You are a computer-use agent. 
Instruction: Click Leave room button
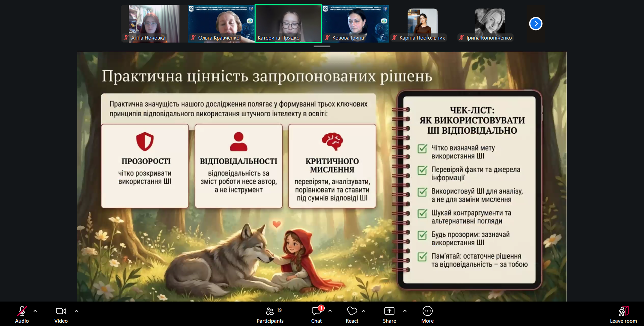[623, 314]
